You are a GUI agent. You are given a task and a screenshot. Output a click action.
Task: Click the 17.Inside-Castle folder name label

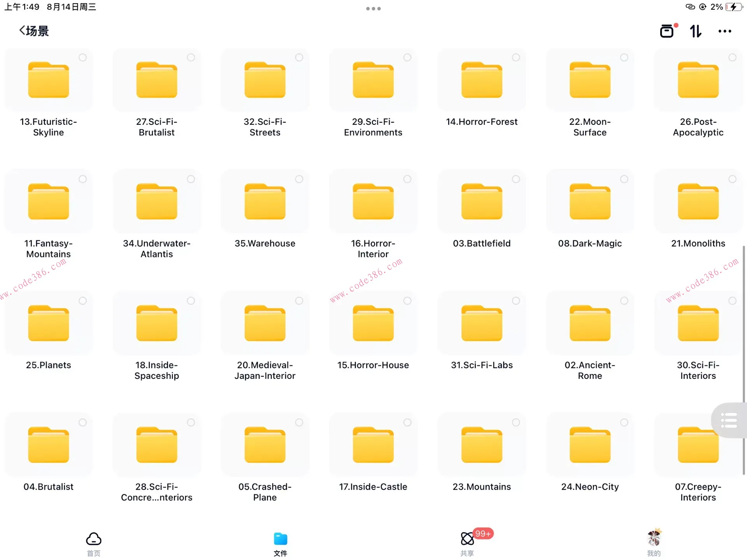373,486
